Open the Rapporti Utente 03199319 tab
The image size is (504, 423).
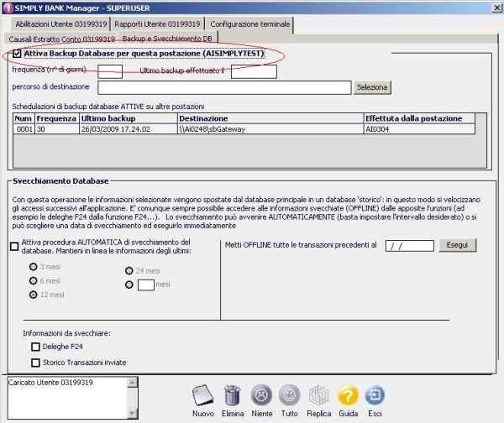(x=157, y=24)
